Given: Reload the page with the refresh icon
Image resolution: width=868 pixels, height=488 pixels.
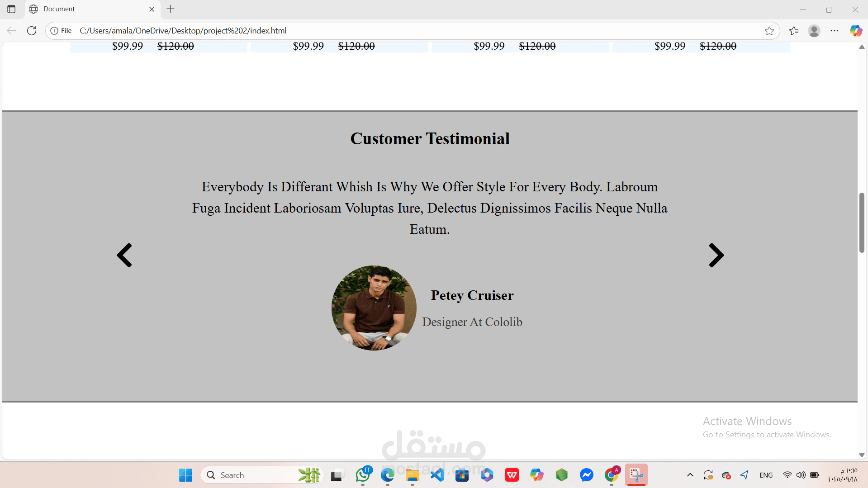Looking at the screenshot, I should click(x=32, y=31).
